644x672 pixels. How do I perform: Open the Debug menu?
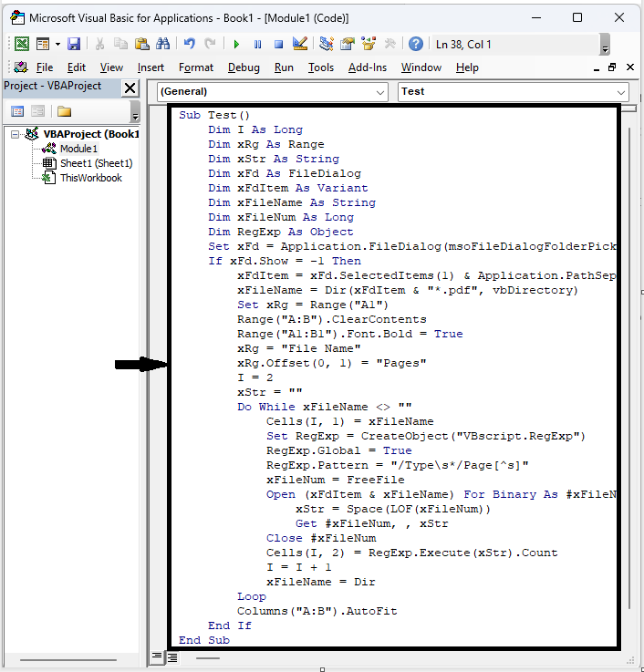pos(244,67)
